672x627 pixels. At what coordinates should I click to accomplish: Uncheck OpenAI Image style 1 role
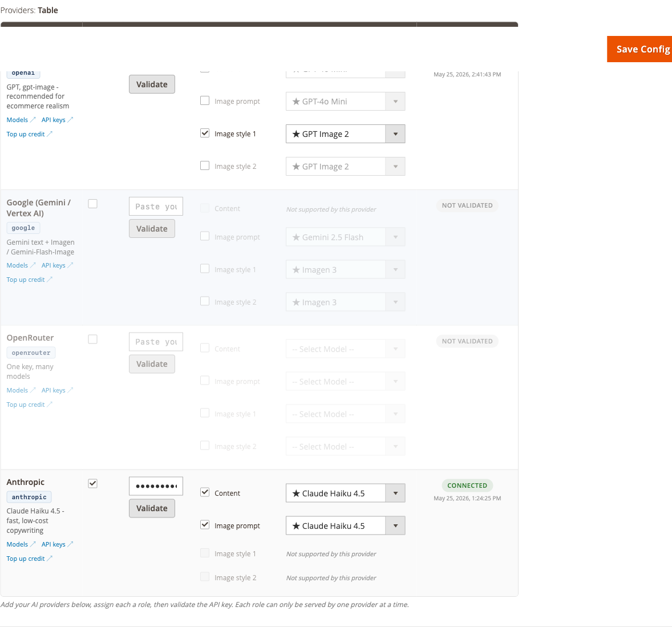point(205,134)
